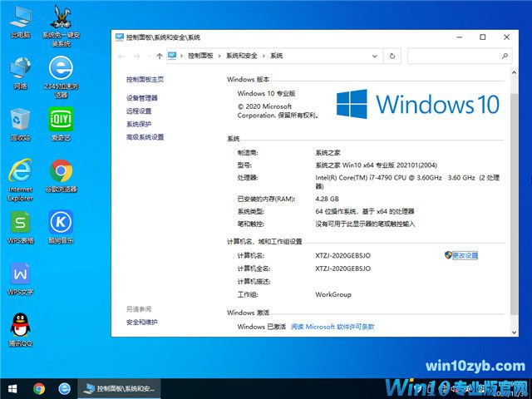Screen dimensions: 532x399
Task: Click the vertical scrollbar thumb
Action: coord(514,204)
